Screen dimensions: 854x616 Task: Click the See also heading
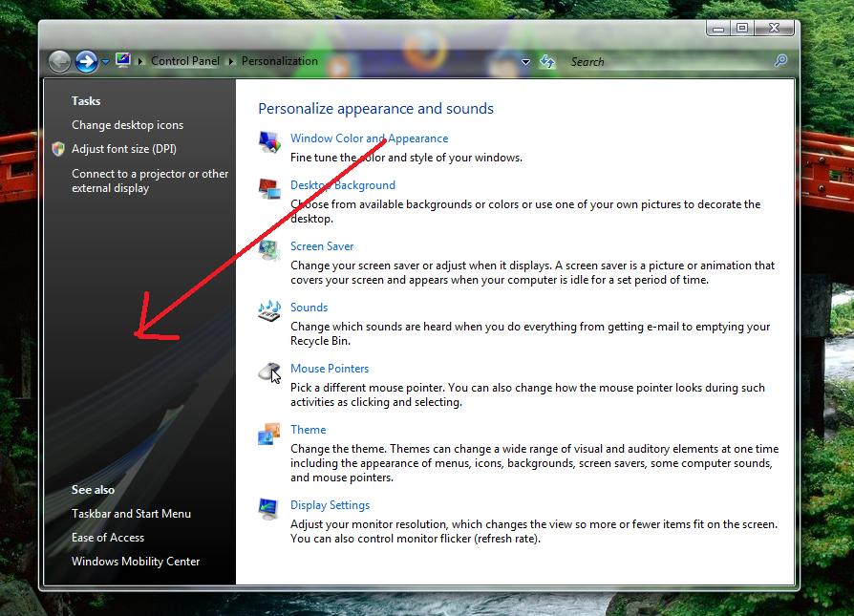93,490
